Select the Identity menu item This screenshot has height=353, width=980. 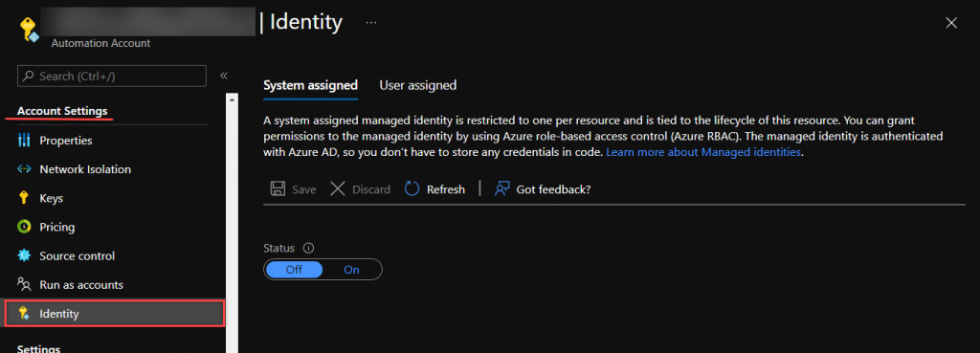point(114,313)
